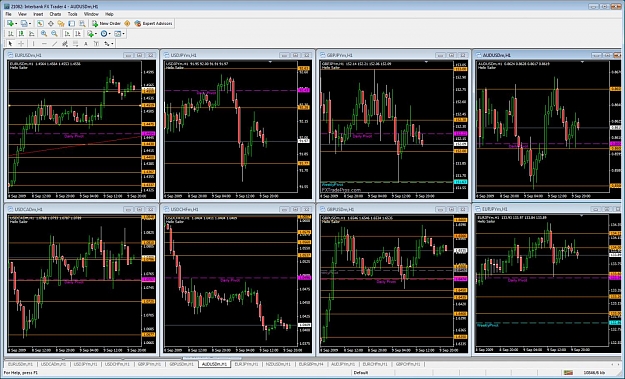Click the 10848/6 kb status bar entry
This screenshot has width=625, height=379.
594,373
